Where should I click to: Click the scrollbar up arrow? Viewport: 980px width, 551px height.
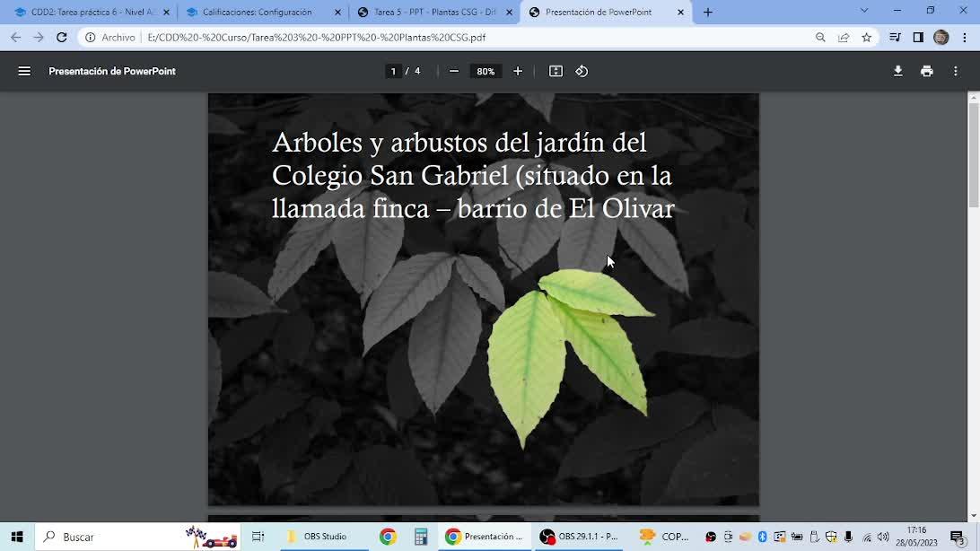pyautogui.click(x=974, y=98)
